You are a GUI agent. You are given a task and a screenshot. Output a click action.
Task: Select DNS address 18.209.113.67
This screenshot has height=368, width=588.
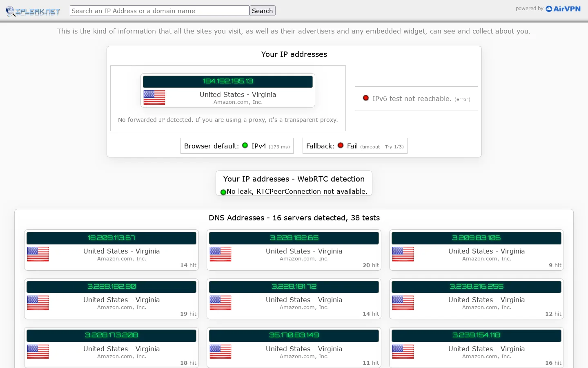[111, 238]
